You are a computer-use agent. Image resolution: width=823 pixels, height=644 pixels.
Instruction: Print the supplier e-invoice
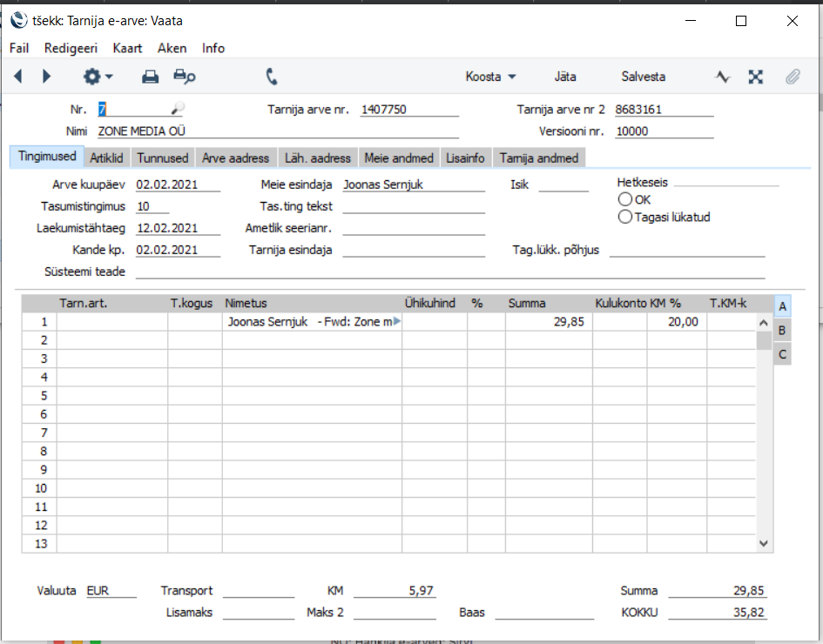[150, 77]
